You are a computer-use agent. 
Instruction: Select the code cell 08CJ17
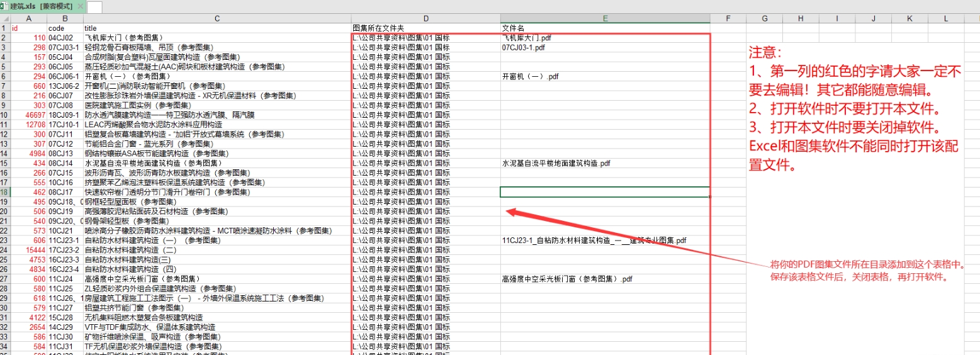(65, 192)
